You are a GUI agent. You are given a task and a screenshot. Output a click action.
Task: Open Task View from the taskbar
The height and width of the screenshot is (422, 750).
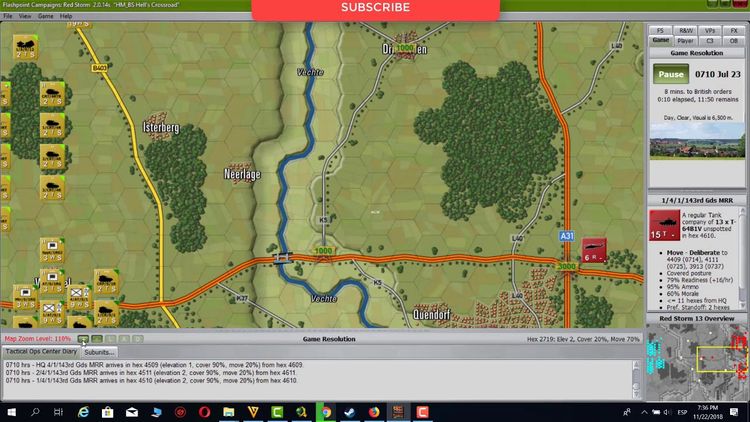click(58, 412)
